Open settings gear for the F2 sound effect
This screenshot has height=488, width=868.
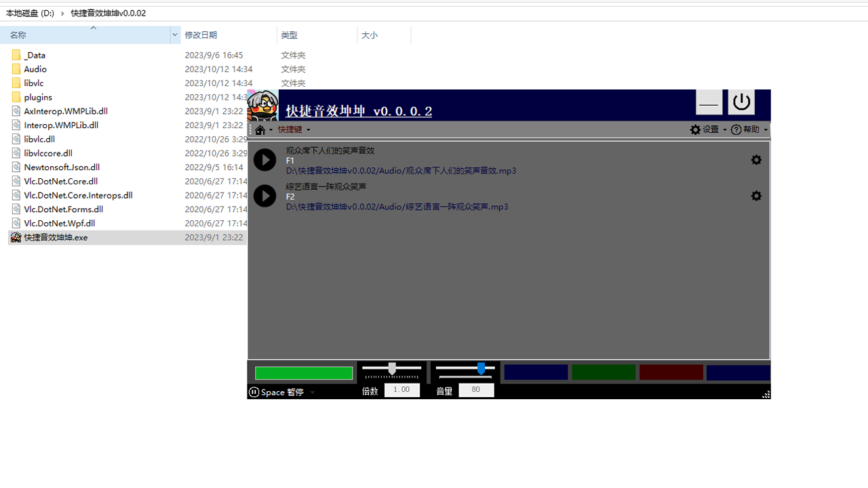[x=756, y=196]
